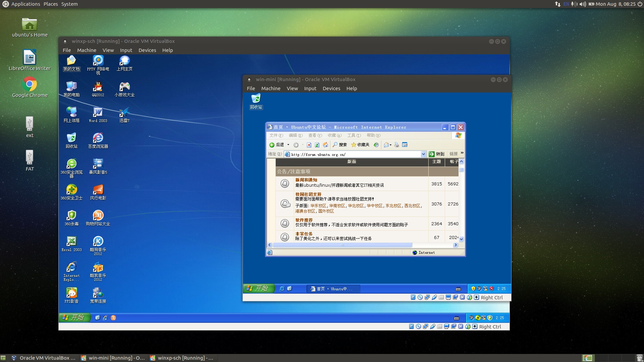Screen dimensions: 644x362
Task: Open PPTV 网络电视 desktop shortcut
Action: 98,65
